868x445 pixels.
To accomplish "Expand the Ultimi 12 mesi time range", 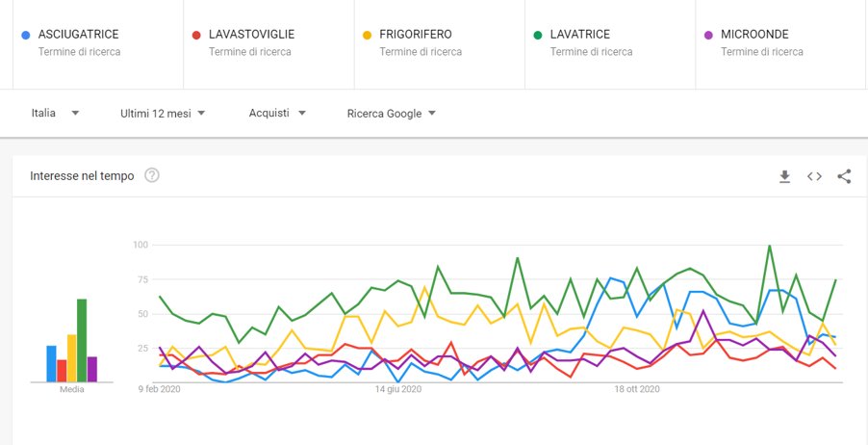I will click(163, 114).
